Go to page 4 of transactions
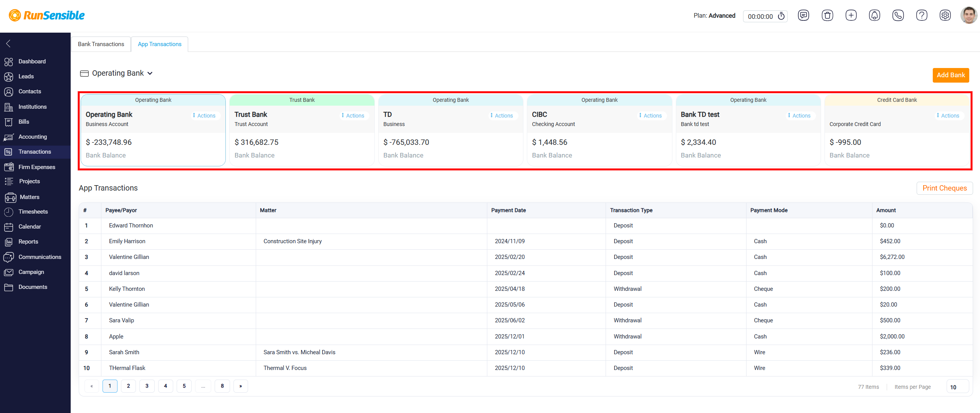The height and width of the screenshot is (413, 980). 166,386
